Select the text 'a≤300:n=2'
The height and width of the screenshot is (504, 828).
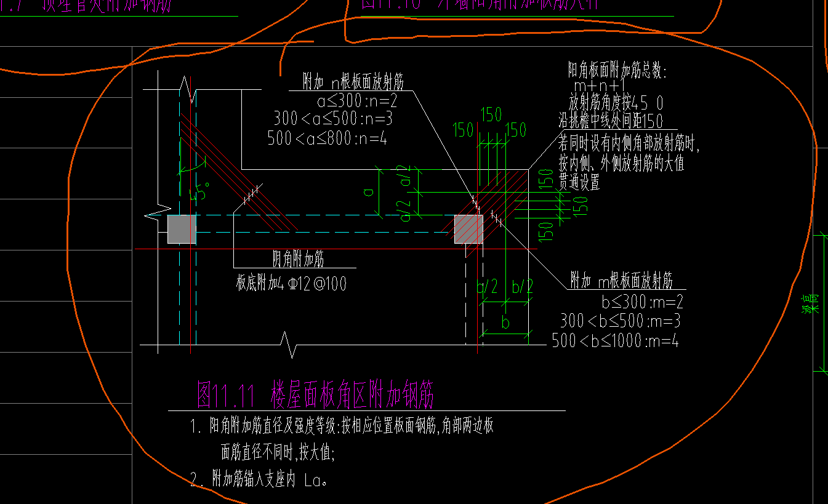[357, 101]
